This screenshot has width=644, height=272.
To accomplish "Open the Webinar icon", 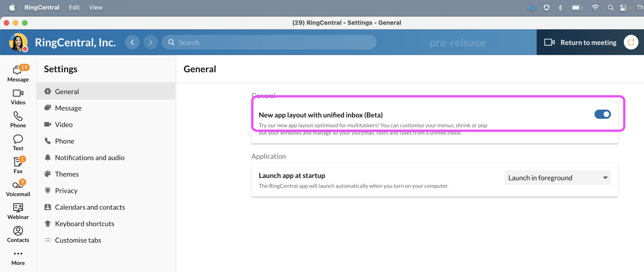I will 18,211.
